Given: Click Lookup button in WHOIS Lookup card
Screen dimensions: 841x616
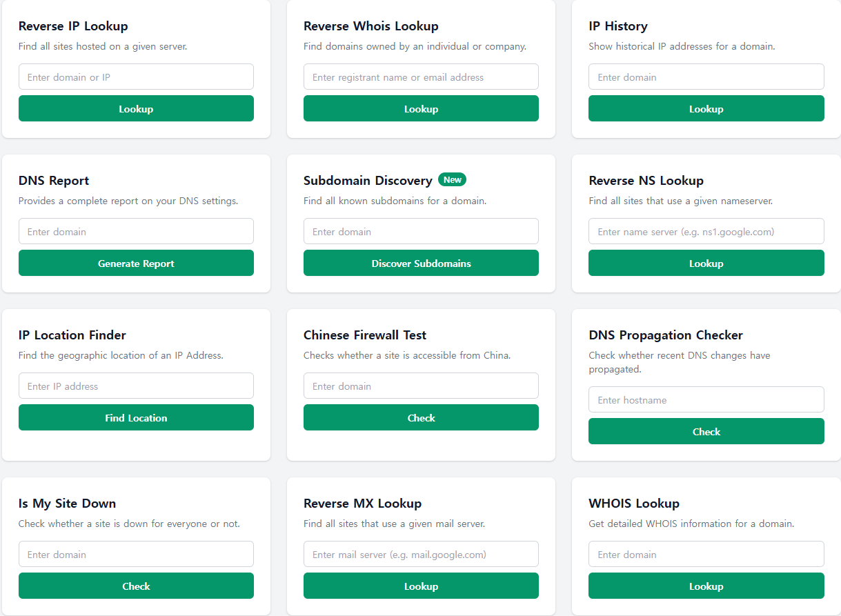Looking at the screenshot, I should pyautogui.click(x=706, y=586).
